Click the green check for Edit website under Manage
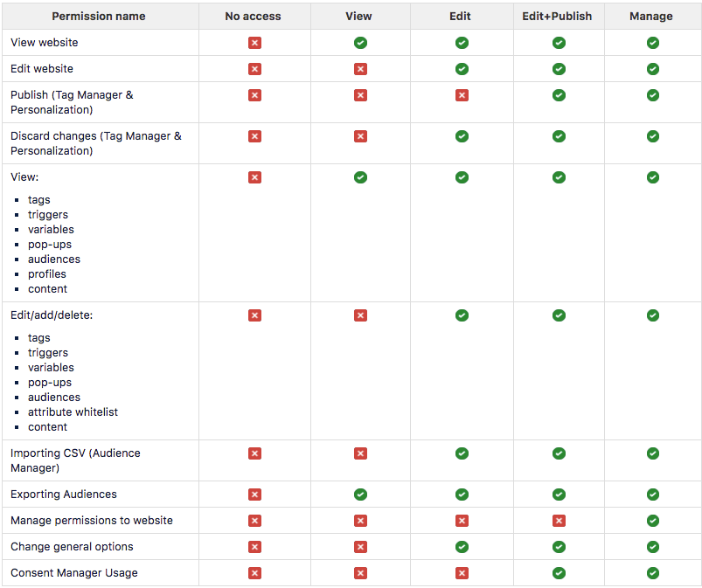This screenshot has height=588, width=702. point(652,69)
